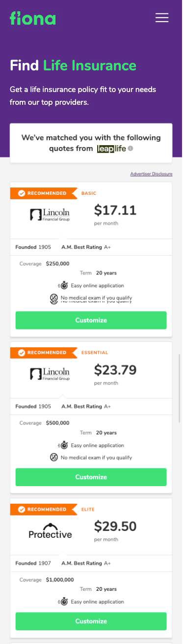Click the Protective logo on Elite plan
Viewport: 184px width, 644px height.
50,531
